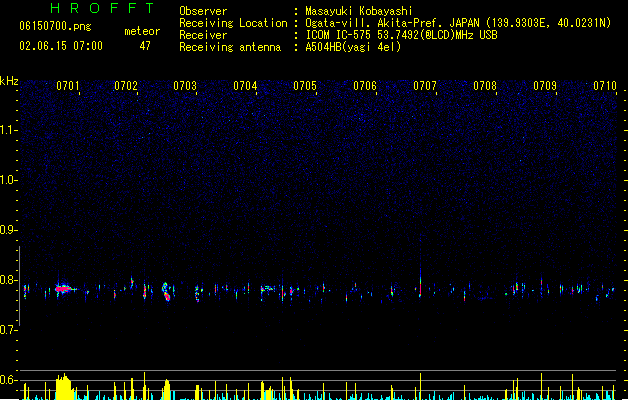Screen dimensions: 629x400
Task: Click the 0.8 kHz axis label
Action: click(9, 280)
